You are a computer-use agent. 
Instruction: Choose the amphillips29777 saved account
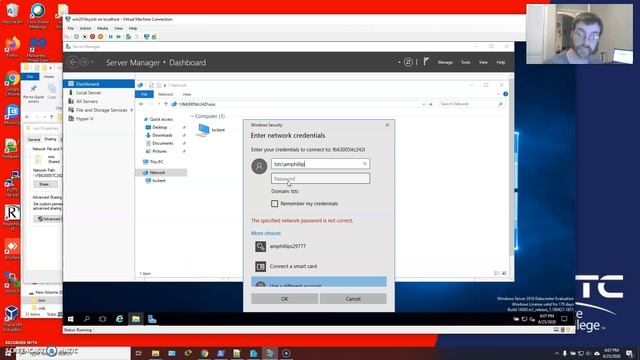click(x=319, y=246)
